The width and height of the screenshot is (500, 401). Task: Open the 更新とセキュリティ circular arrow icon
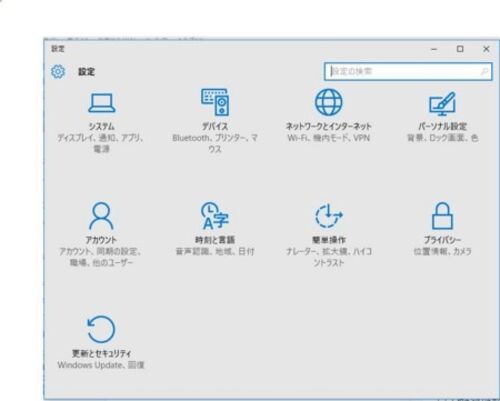click(x=101, y=329)
